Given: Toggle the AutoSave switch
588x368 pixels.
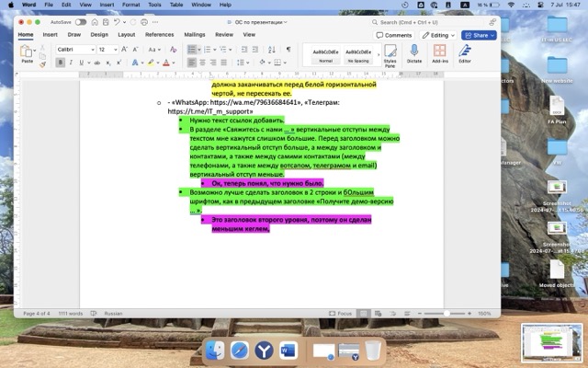Looking at the screenshot, I should (x=80, y=21).
